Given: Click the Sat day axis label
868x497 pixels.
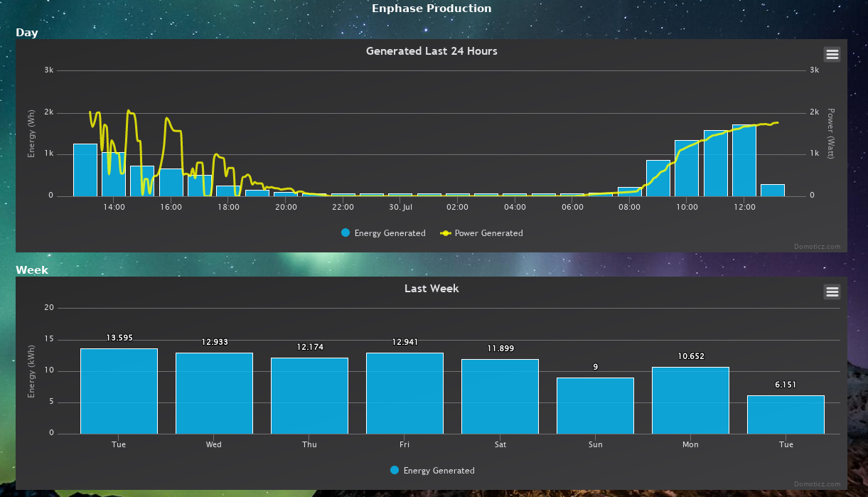Looking at the screenshot, I should click(500, 444).
